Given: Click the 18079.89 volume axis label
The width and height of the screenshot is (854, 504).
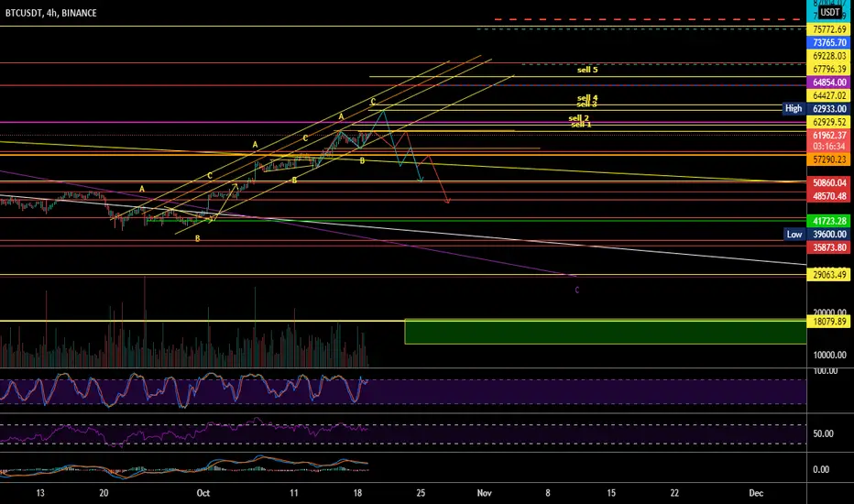Looking at the screenshot, I should click(x=829, y=322).
